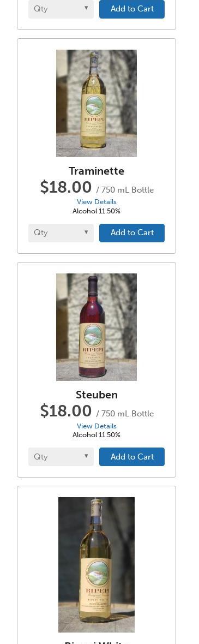199x644 pixels.
Task: Open the Ripepi White bottle photo
Action: [x=97, y=565]
